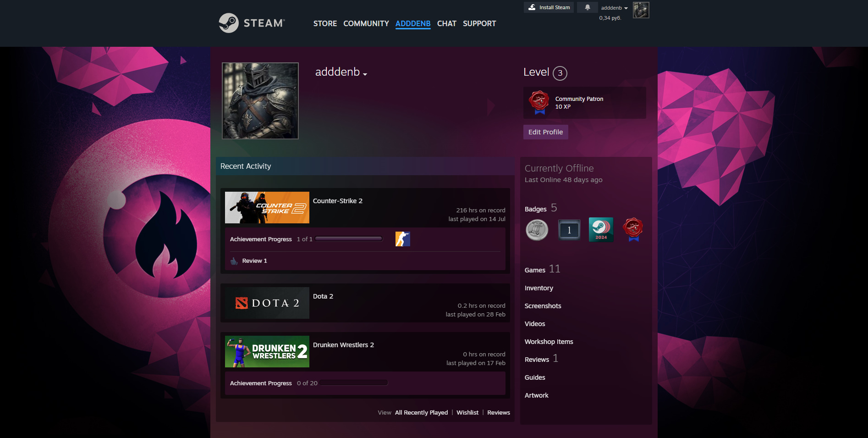Open the SUPPORT menu item

pos(479,23)
